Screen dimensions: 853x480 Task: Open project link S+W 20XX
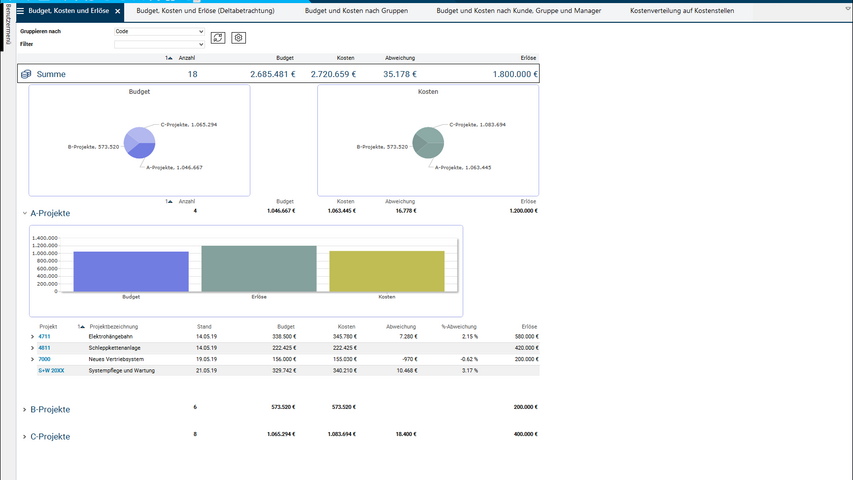click(51, 370)
